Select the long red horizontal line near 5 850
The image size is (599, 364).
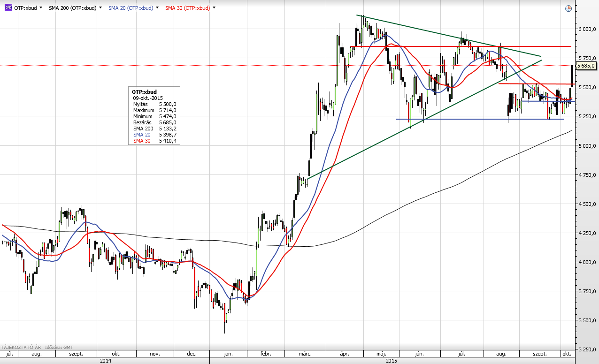460,46
